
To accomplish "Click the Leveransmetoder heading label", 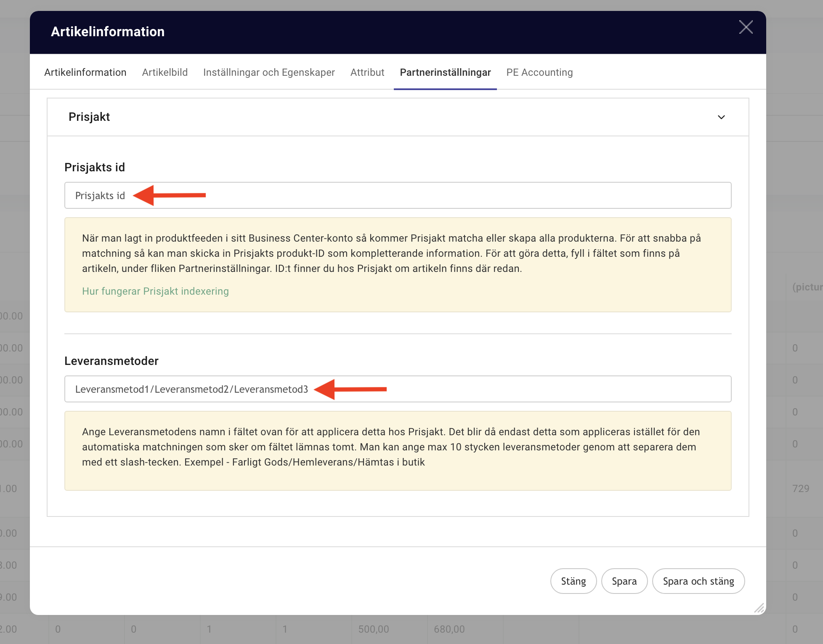I will [x=112, y=361].
